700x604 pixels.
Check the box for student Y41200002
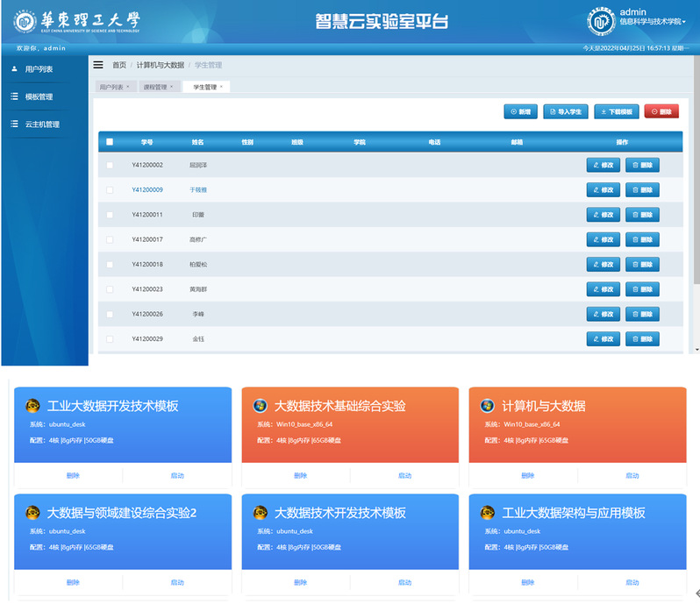point(110,165)
